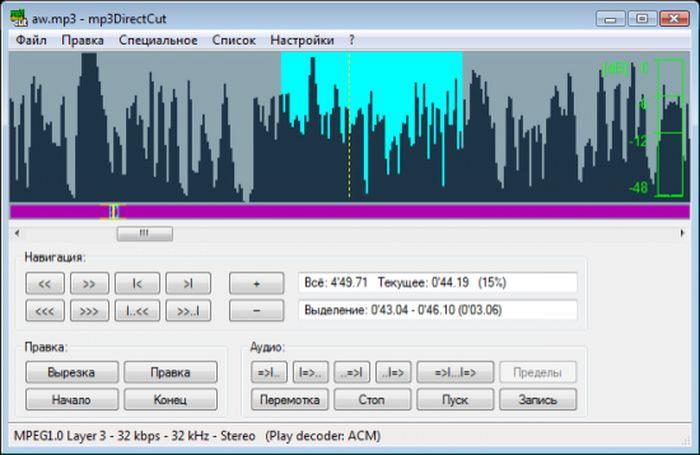Click the Вырезка button
This screenshot has height=455, width=700.
[x=72, y=372]
